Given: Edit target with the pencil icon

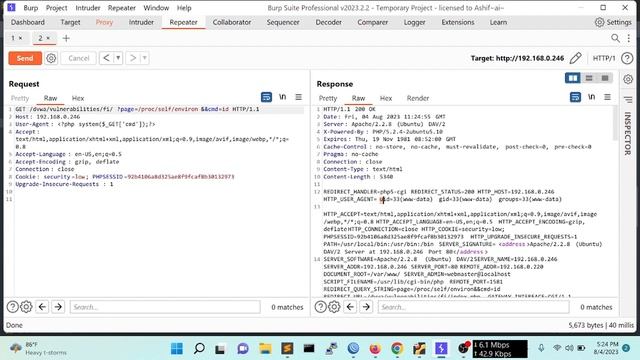Looking at the screenshot, I should 576,58.
